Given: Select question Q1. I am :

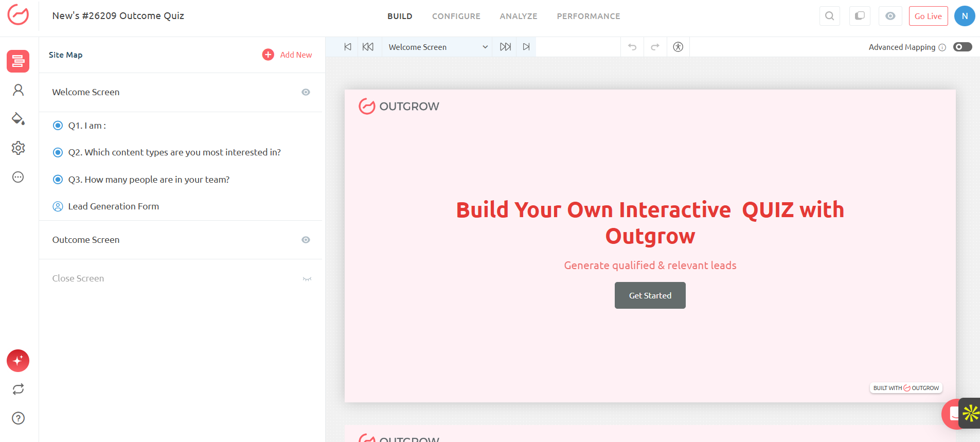Looking at the screenshot, I should (x=87, y=126).
